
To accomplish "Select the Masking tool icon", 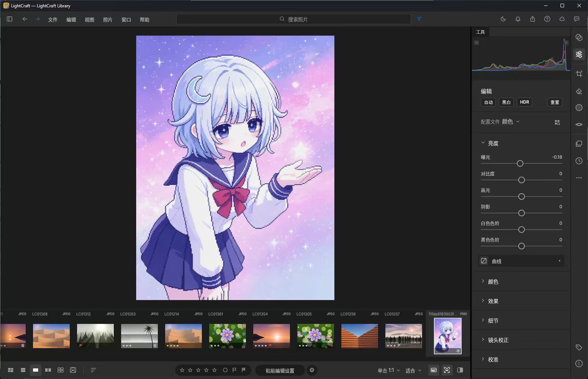I will coord(579,108).
